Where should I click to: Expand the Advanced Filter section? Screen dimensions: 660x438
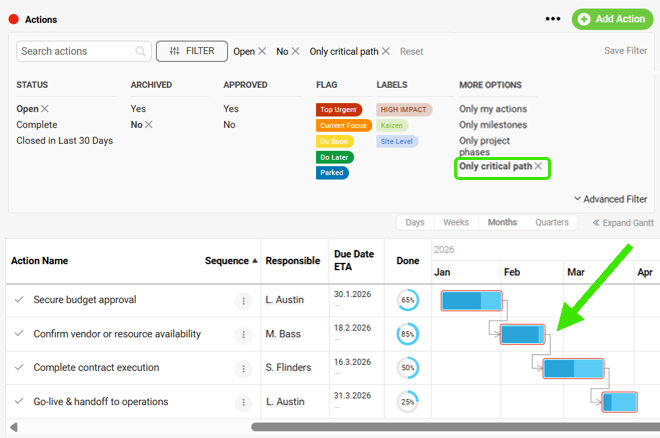coord(610,199)
